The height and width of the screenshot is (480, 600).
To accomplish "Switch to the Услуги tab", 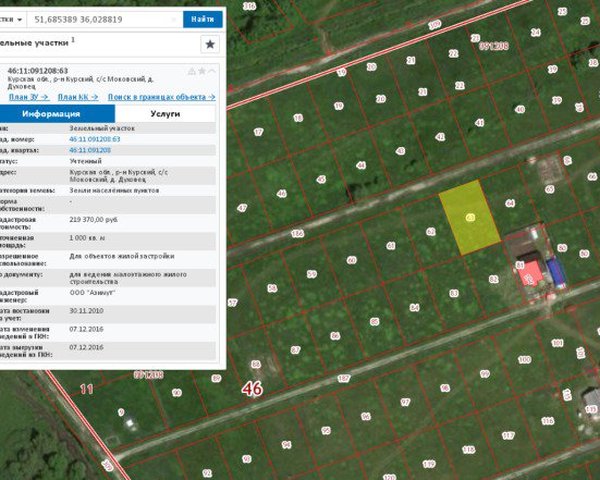I will 165,114.
